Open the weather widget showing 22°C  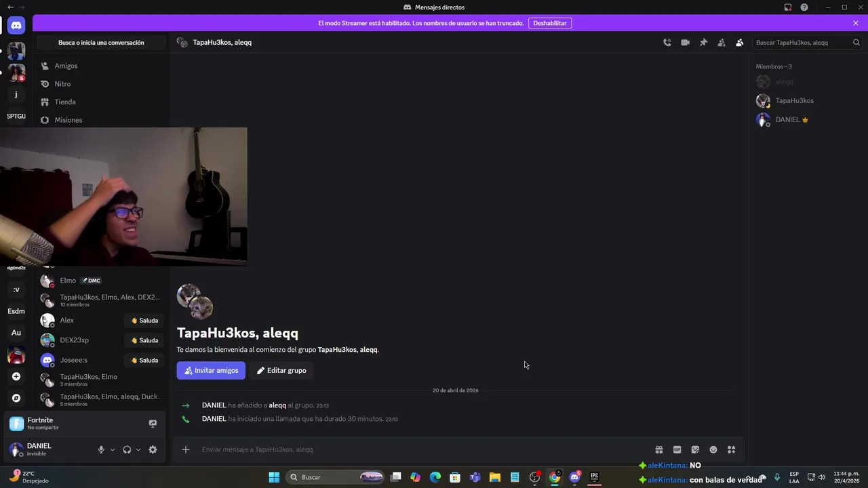(29, 477)
